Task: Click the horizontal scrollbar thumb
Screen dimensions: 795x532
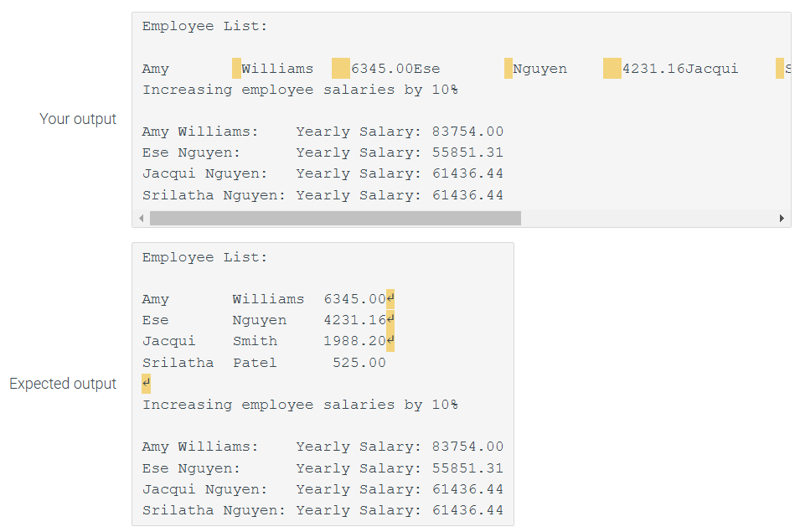Action: (x=335, y=218)
